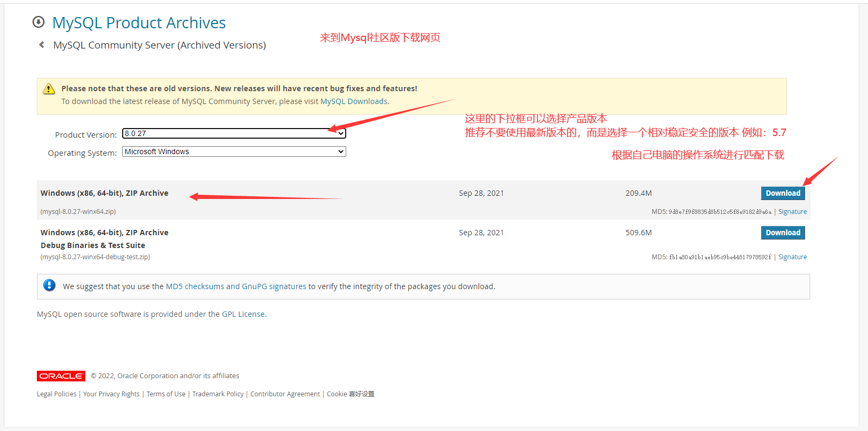Click the back arrow next to MySQL Community Server
Screen dimensions: 868x431
[42, 45]
